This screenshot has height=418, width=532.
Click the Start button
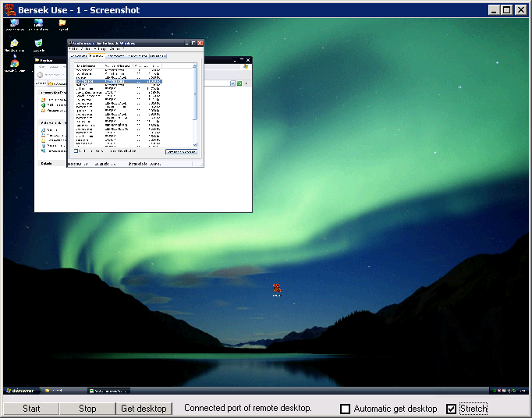(x=31, y=409)
